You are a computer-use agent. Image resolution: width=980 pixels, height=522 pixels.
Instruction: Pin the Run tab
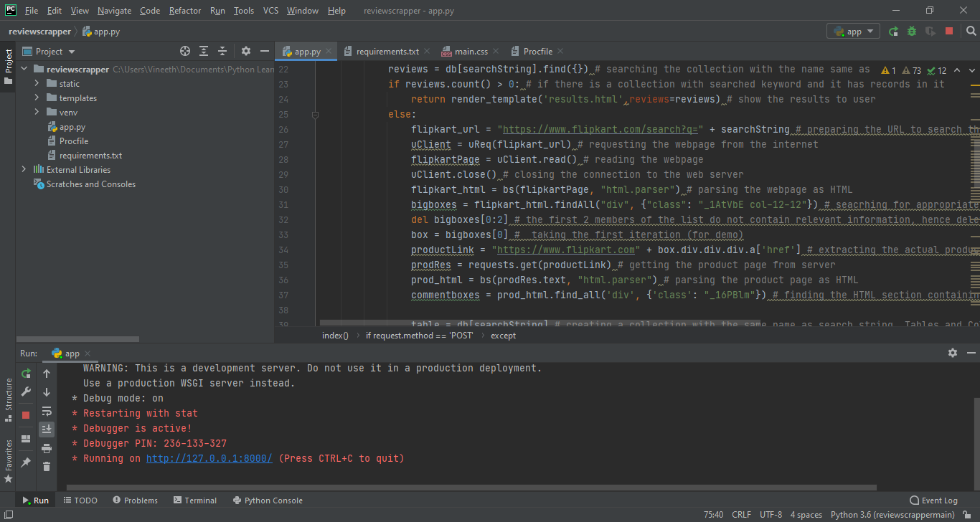click(x=26, y=462)
